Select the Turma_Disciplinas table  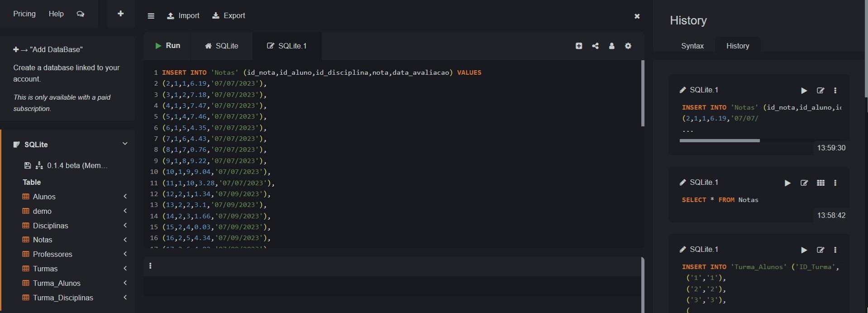(63, 298)
